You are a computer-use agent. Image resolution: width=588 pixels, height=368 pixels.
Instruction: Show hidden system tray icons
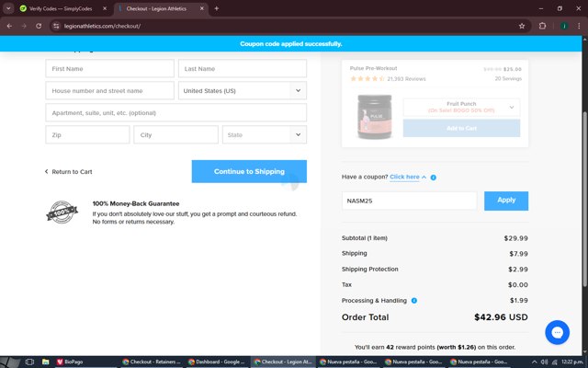[x=534, y=362]
